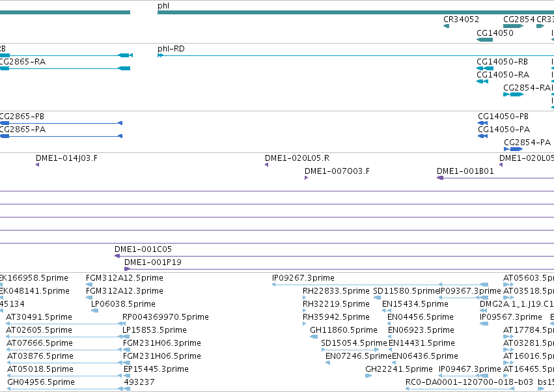This screenshot has height=392, width=554.
Task: Open the DME1-001C05 clone label
Action: 143,249
